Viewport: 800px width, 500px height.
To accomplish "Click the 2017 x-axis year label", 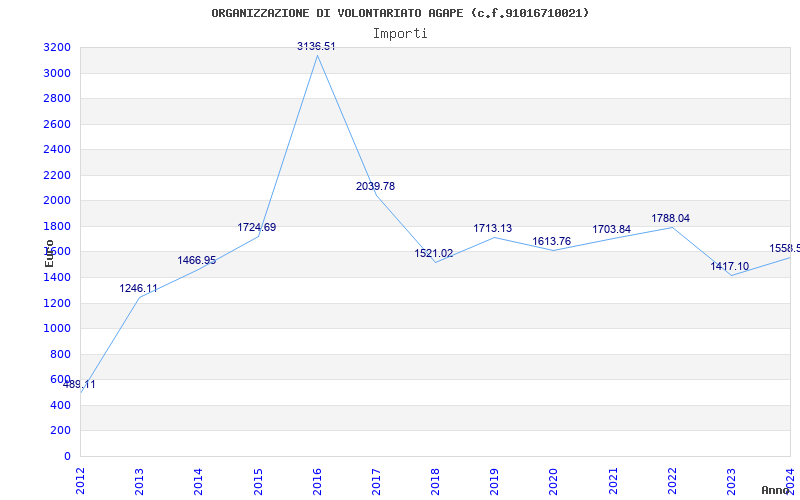I will pos(377,482).
